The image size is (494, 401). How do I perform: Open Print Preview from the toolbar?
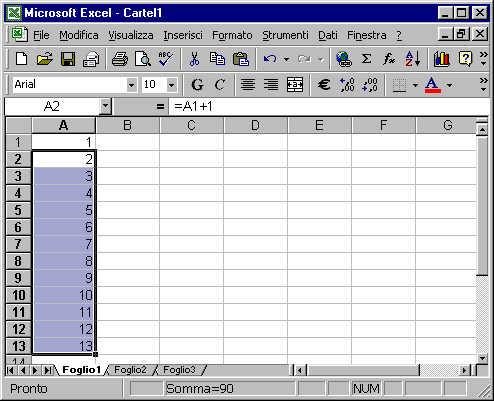(143, 59)
